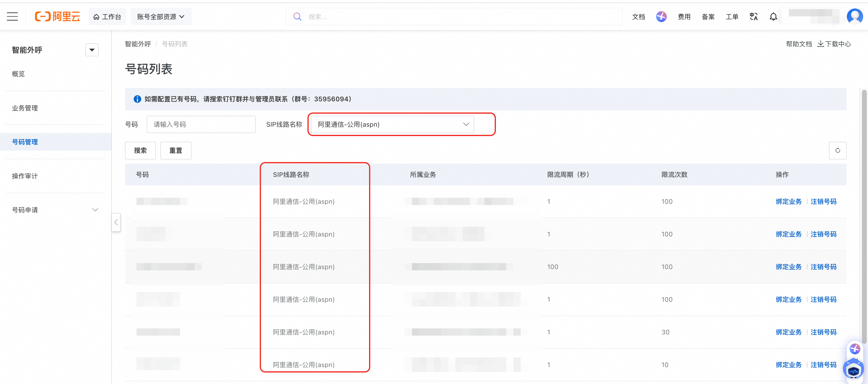Open 业务管理 in the sidebar
Viewport: 868px width, 384px height.
25,108
